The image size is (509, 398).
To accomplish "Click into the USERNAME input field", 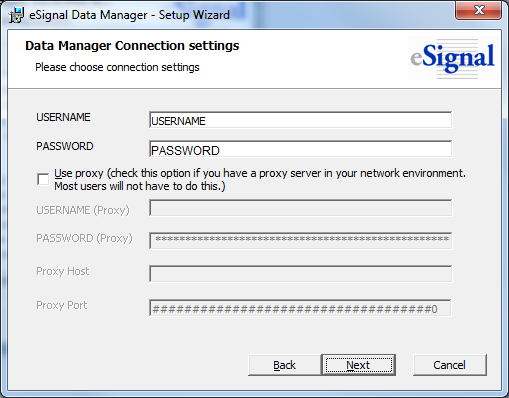I will pos(301,120).
